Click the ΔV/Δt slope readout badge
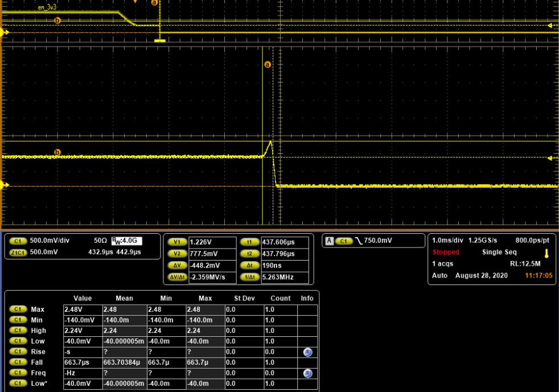This screenshot has width=559, height=392. coord(178,277)
